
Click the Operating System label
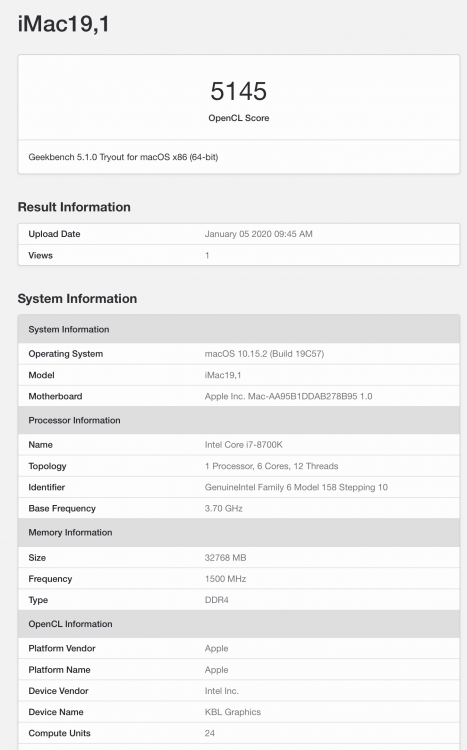(66, 353)
